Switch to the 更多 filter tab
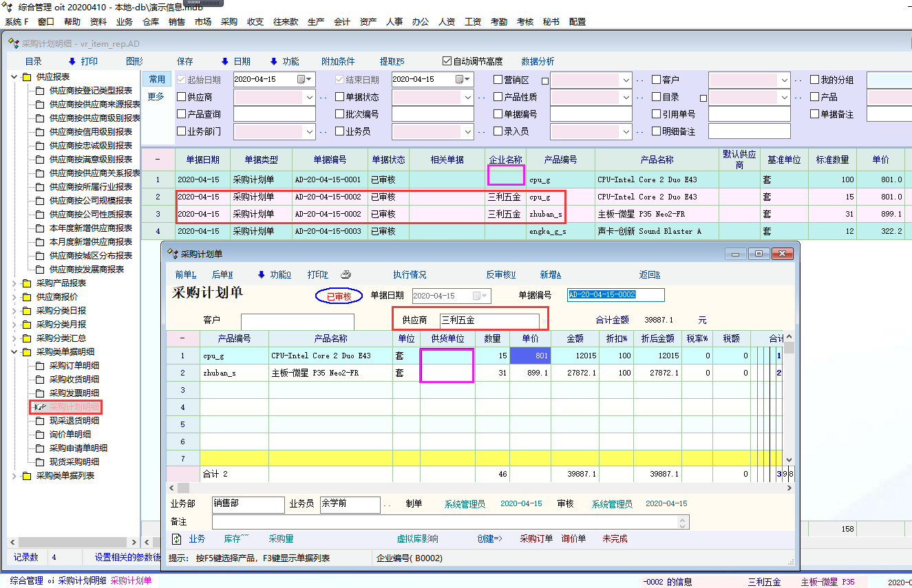This screenshot has height=588, width=912. [156, 96]
